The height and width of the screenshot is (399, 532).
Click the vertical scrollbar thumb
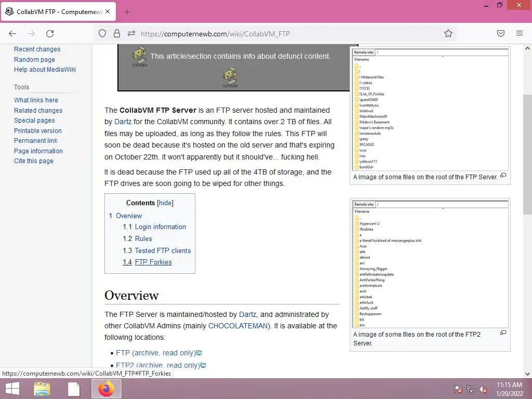point(527,154)
